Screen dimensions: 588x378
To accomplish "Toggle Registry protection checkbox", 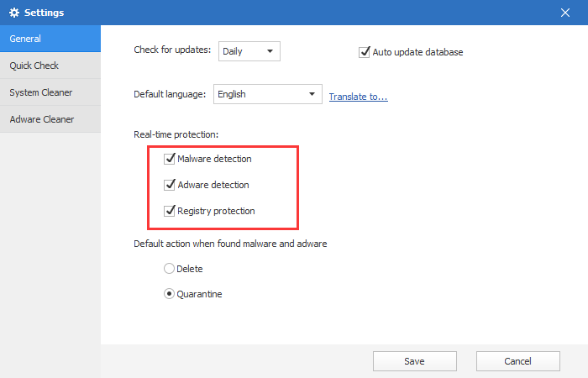I will click(170, 211).
